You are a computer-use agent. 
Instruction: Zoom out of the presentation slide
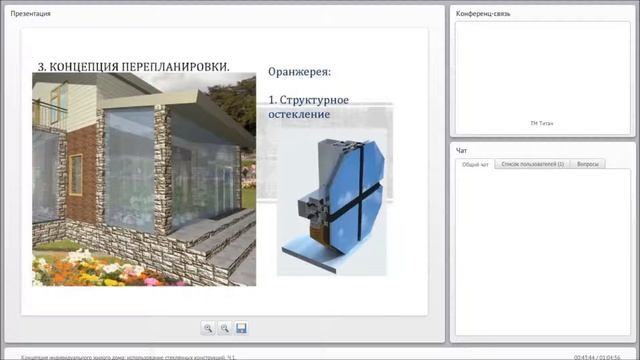coord(224,328)
